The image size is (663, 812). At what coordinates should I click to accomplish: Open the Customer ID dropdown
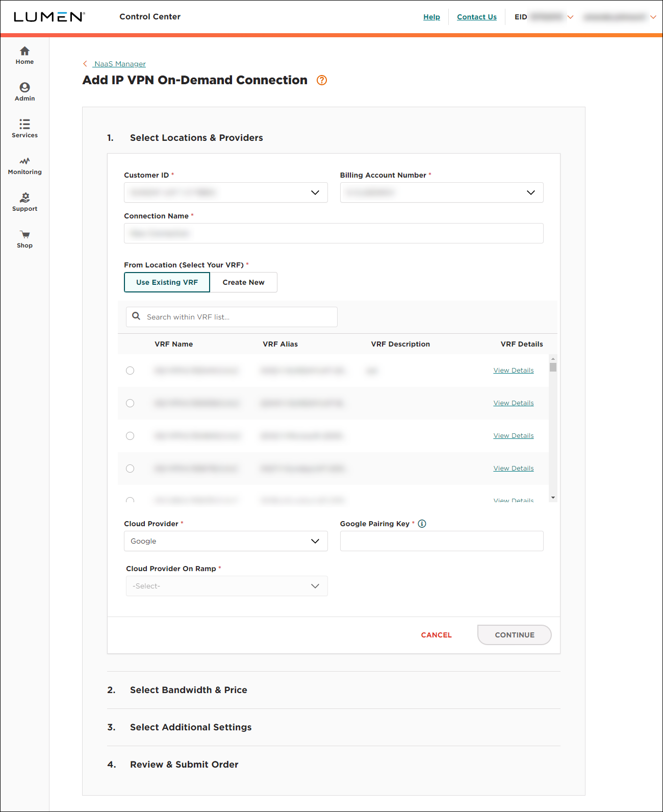[226, 192]
